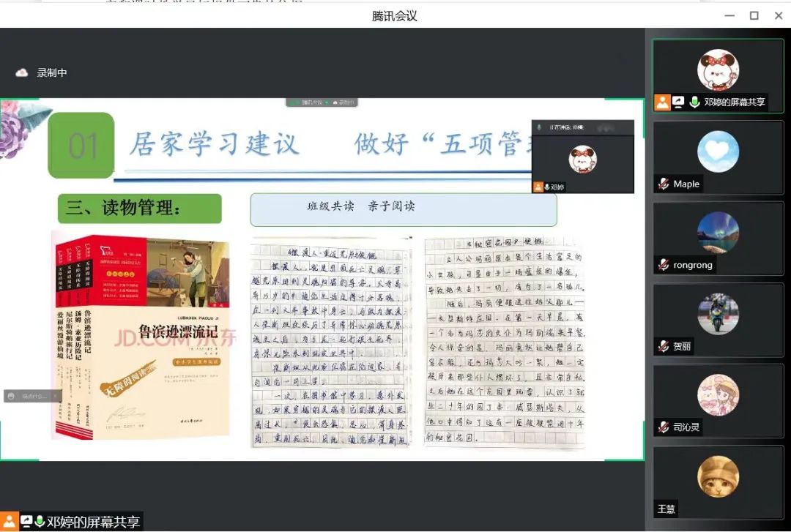Image resolution: width=791 pixels, height=532 pixels.
Task: Click muted mic icon beside 司沁灵
Action: (x=664, y=427)
